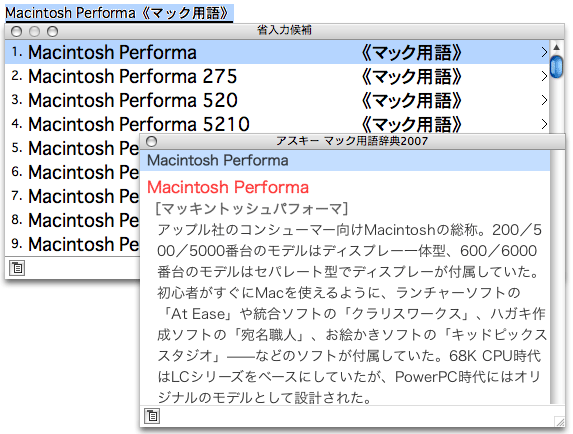Minimize the 省入力候補 window

(34, 32)
